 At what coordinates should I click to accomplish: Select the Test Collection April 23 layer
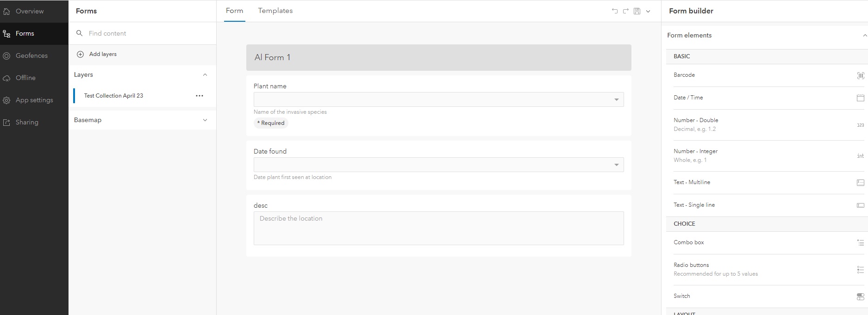pos(114,96)
